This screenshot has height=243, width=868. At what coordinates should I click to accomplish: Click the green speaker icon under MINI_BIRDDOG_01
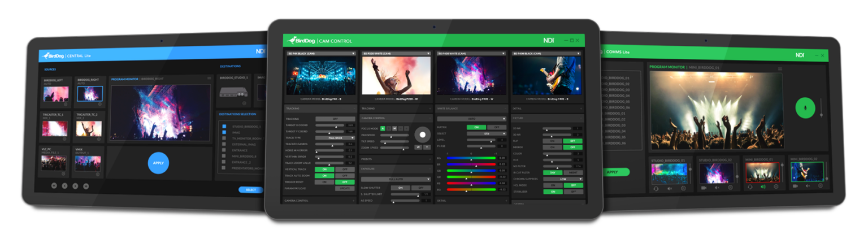coord(762,187)
